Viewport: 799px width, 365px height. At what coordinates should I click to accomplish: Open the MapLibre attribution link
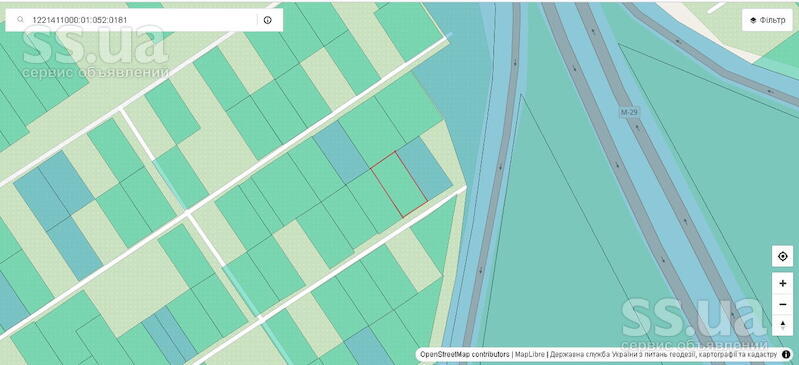(x=530, y=354)
